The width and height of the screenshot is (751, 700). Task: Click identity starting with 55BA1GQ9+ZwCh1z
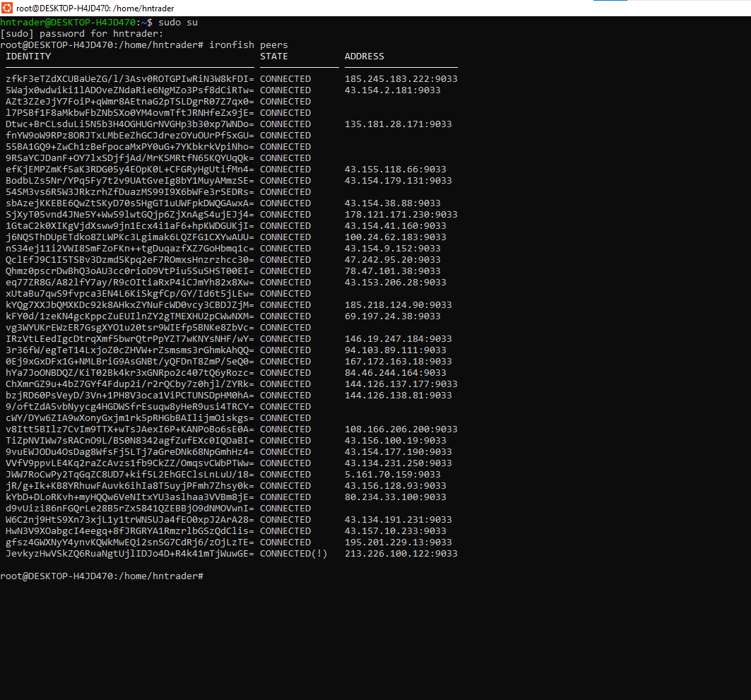tap(130, 147)
